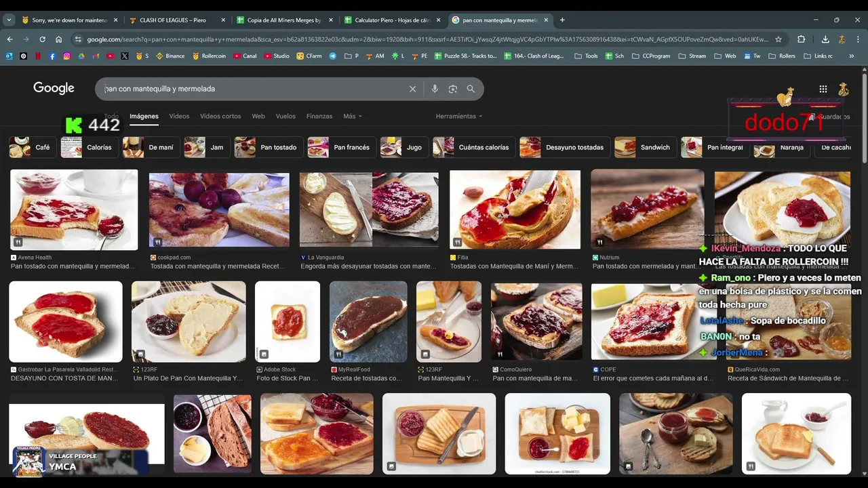Clear the search box with the X icon
868x488 pixels.
click(412, 89)
